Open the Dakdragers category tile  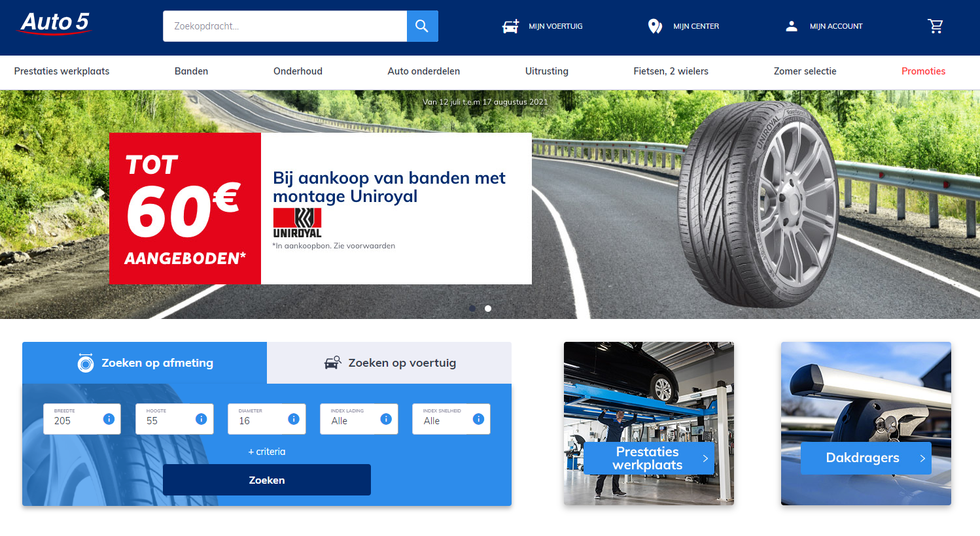[x=866, y=424]
